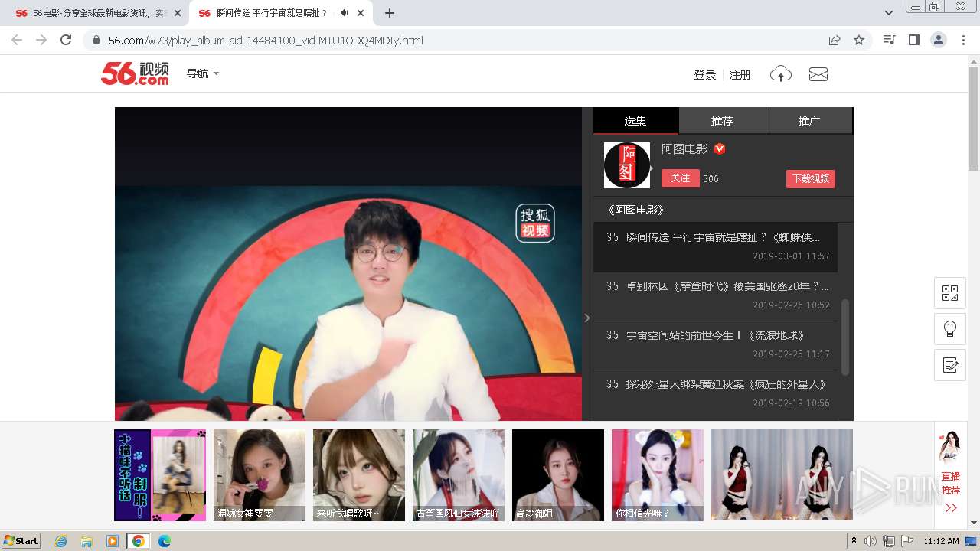Play episode 探秘外星人绑架黄廷秋案《疯狂的外星人》

pos(716,393)
